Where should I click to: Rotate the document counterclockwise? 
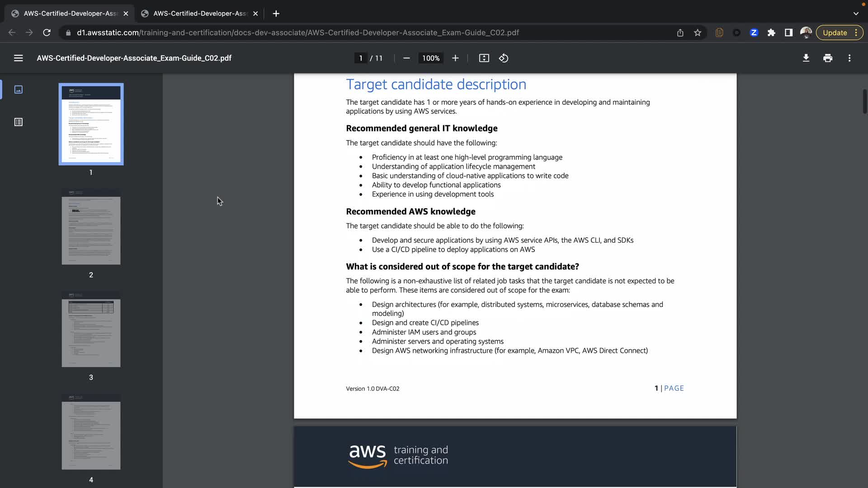point(504,58)
